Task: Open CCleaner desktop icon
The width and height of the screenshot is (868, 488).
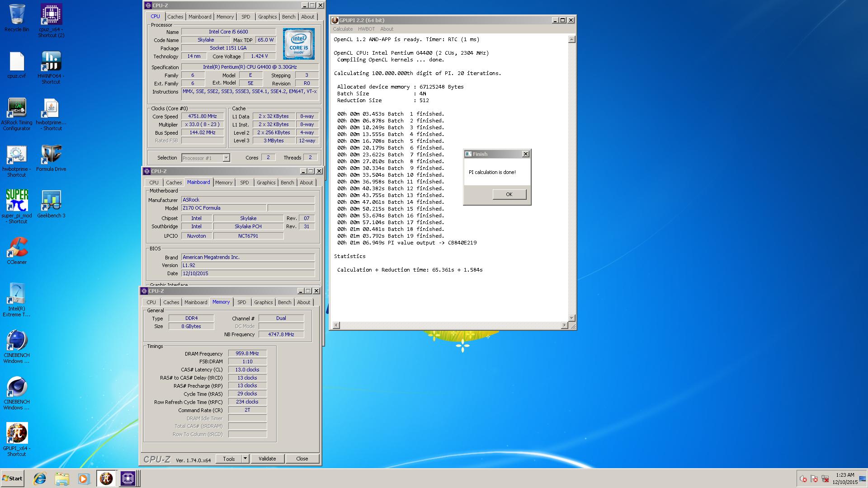Action: pyautogui.click(x=17, y=251)
